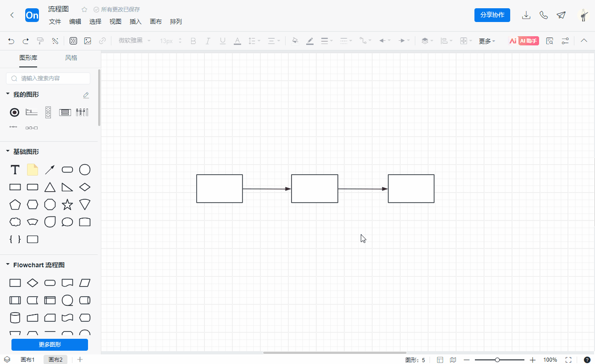Select the circle basic shape
The height and width of the screenshot is (364, 595).
coord(85,170)
